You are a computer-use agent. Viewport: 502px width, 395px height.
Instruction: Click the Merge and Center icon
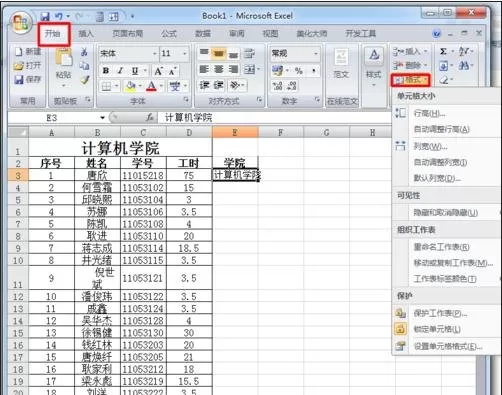250,70
